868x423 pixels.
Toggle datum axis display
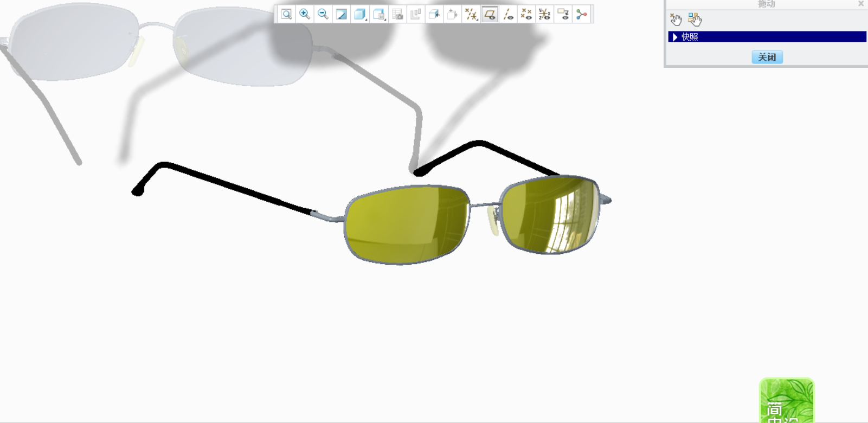[508, 14]
